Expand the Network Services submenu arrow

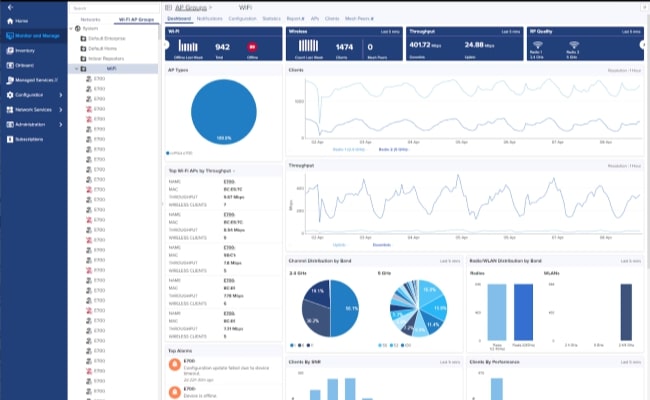[x=61, y=109]
